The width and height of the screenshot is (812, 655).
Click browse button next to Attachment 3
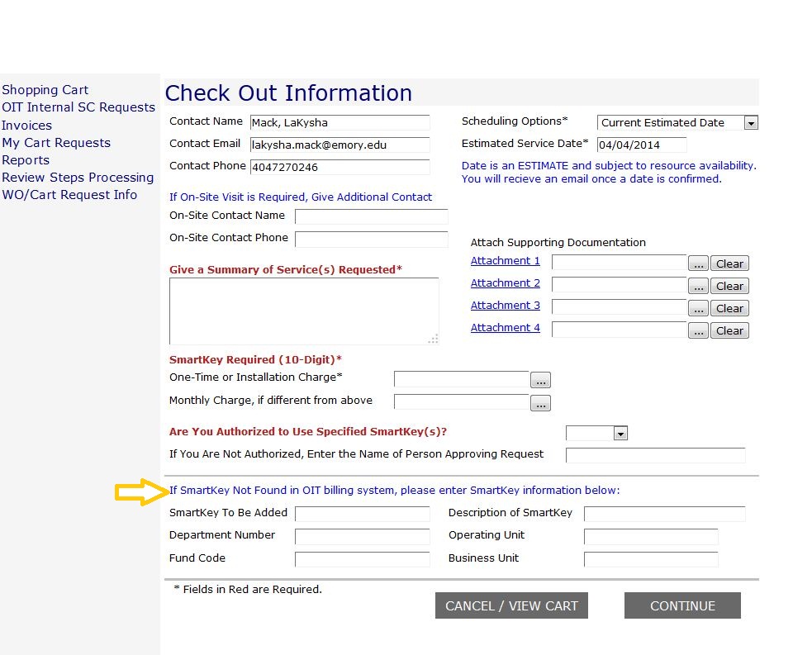pyautogui.click(x=699, y=309)
